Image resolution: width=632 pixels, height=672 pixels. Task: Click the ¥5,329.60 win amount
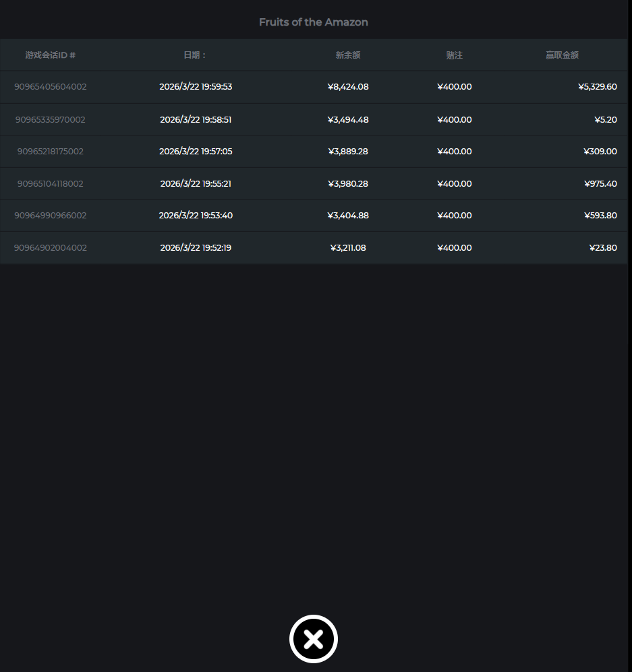tap(597, 87)
